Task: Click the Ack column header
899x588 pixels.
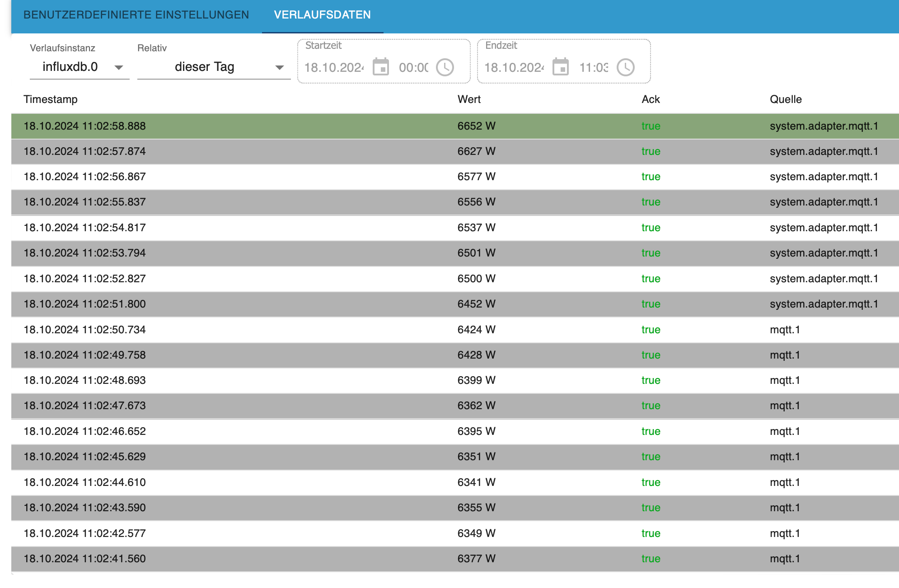Action: pyautogui.click(x=651, y=99)
